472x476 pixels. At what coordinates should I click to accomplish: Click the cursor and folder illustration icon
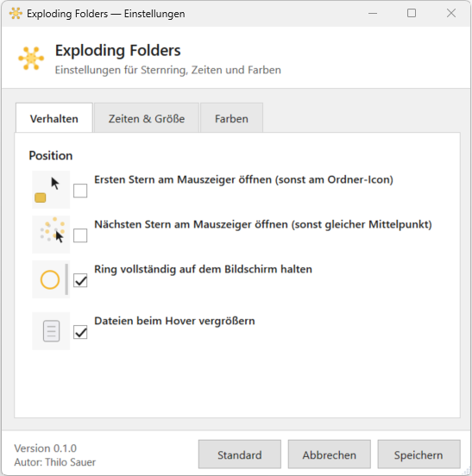tap(51, 190)
